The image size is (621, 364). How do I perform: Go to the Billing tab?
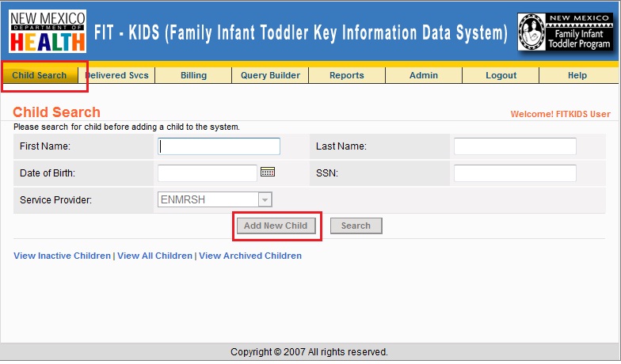pos(193,75)
